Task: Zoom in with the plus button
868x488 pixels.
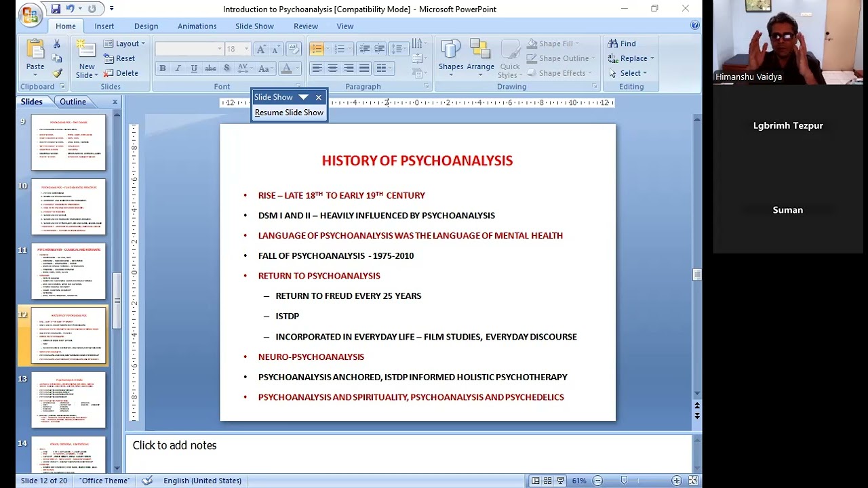Action: click(x=676, y=481)
